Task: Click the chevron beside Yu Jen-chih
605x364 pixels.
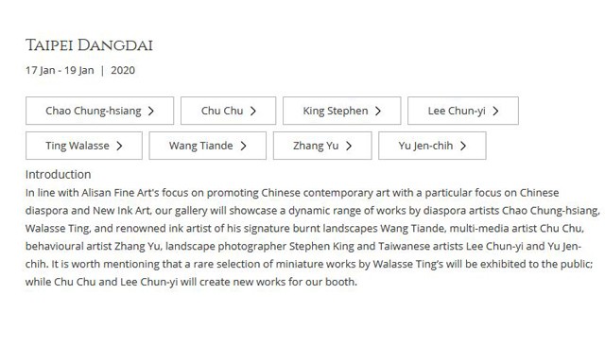Action: pyautogui.click(x=463, y=146)
